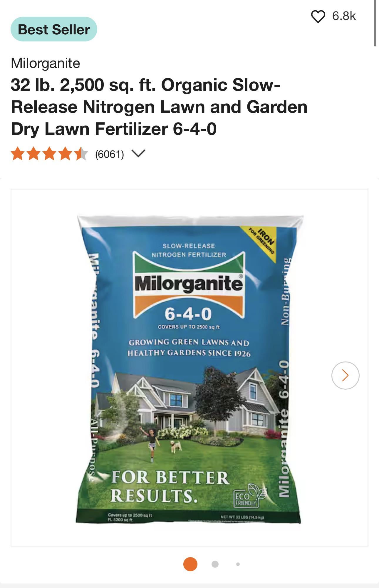Open the (6061) reviews count
This screenshot has width=379, height=588.
click(x=109, y=154)
